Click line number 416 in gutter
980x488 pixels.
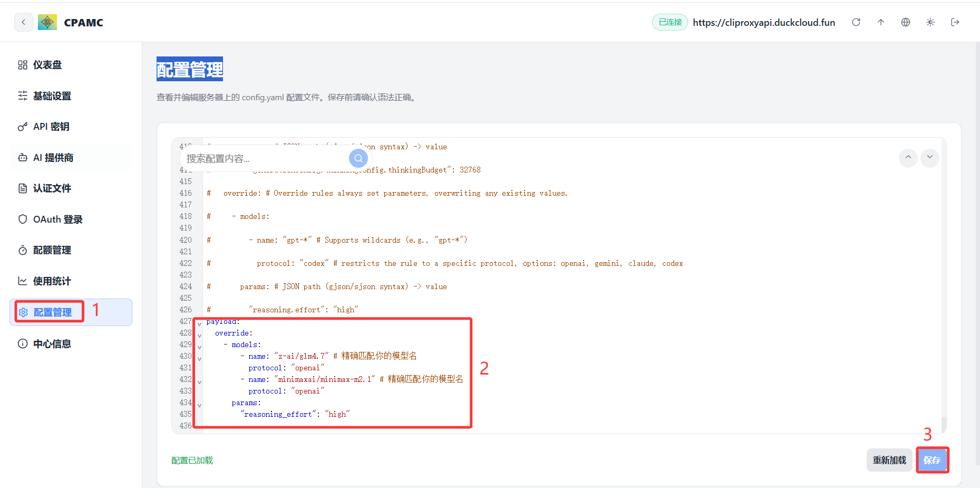pos(186,193)
